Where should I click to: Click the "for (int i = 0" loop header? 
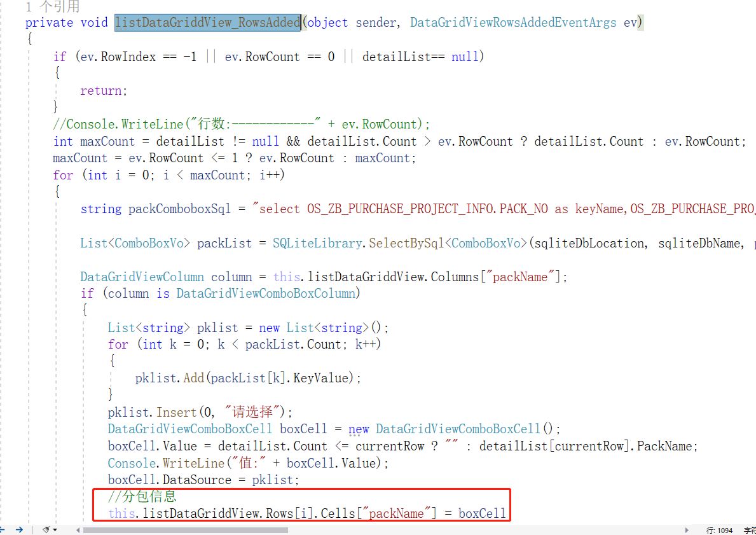[104, 175]
